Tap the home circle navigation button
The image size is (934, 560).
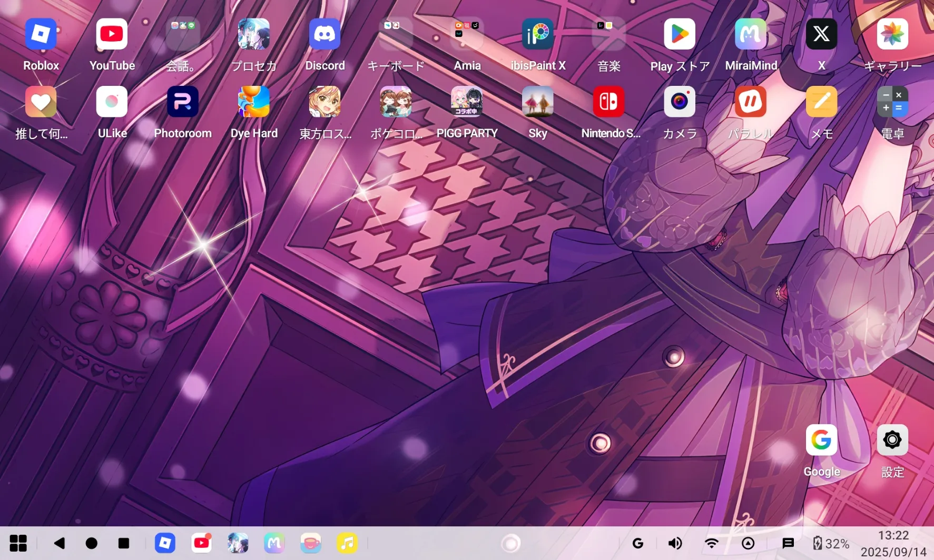(x=92, y=543)
